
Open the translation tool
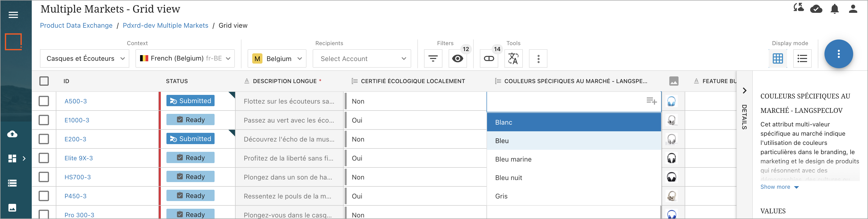513,59
